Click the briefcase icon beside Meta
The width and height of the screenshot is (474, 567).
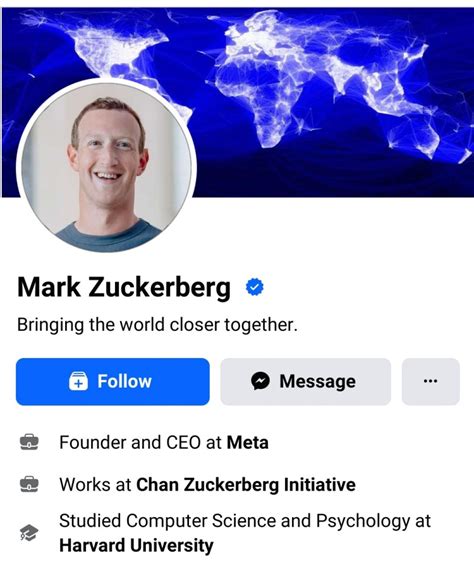click(29, 442)
